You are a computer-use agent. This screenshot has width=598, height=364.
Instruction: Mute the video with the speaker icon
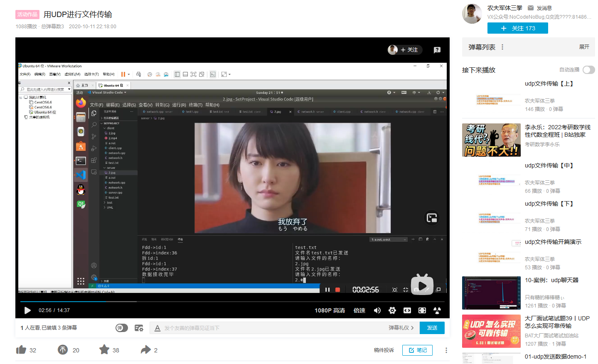pos(377,310)
